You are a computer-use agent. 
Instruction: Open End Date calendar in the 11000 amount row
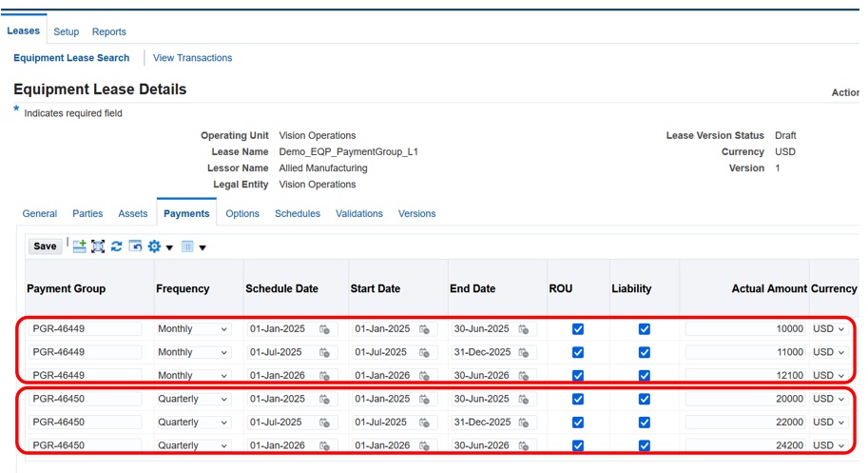[x=524, y=353]
